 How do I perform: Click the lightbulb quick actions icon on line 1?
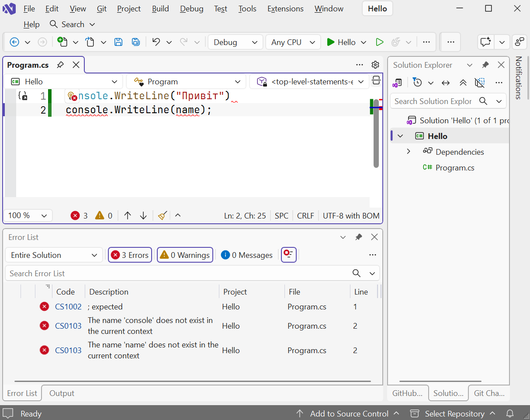tap(72, 95)
